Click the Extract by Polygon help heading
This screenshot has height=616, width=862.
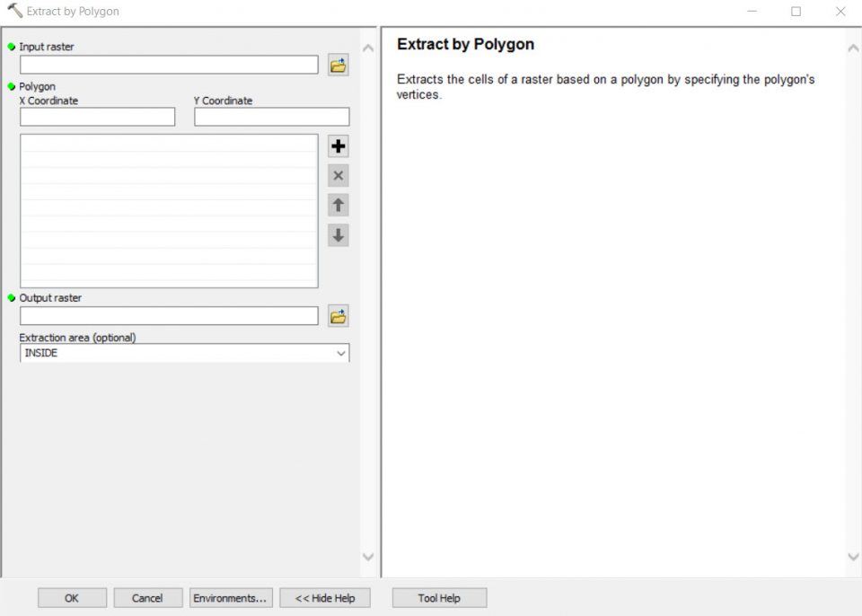(x=464, y=44)
